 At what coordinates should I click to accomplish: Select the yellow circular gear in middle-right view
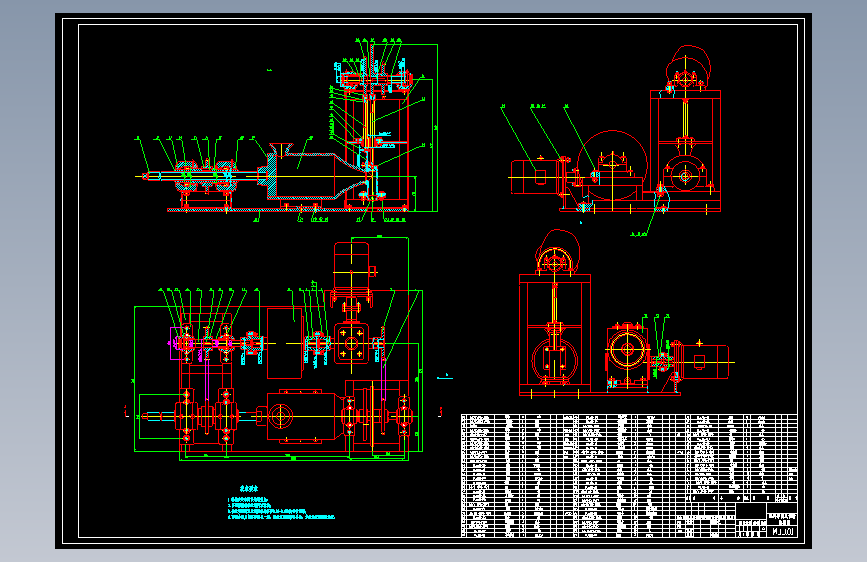click(628, 350)
